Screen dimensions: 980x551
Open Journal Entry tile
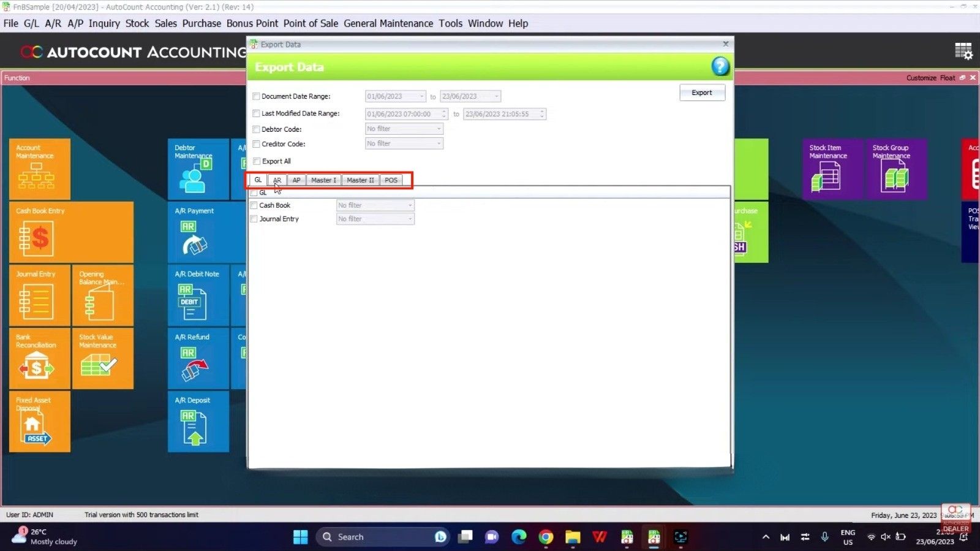click(x=40, y=295)
